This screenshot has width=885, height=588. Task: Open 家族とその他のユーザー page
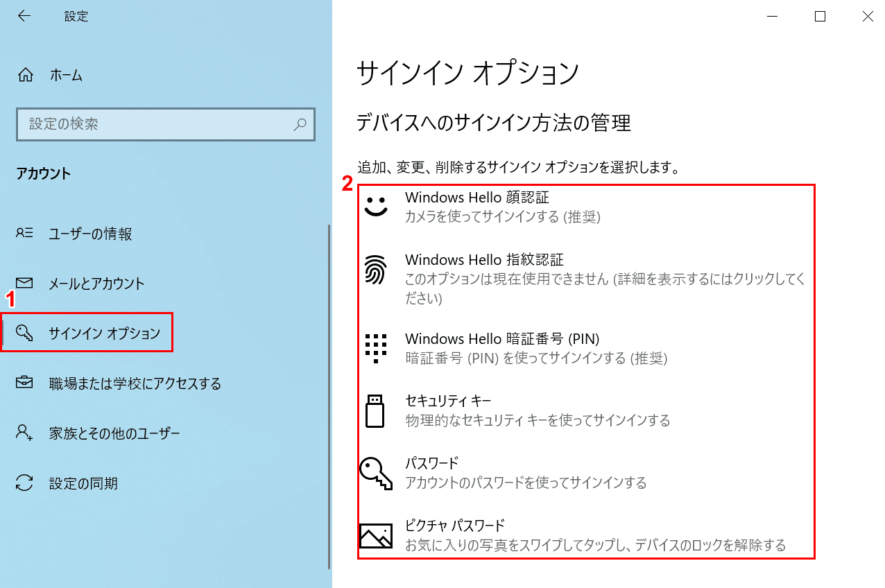114,433
